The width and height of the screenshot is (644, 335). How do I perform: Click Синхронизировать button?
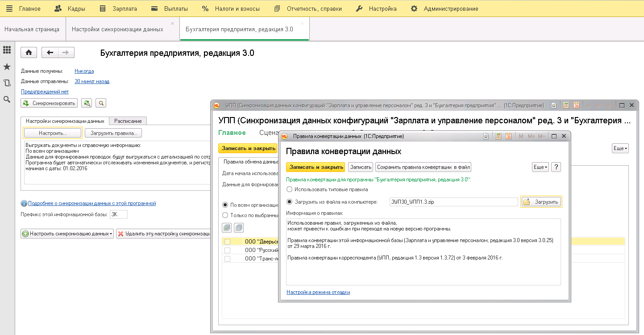(x=49, y=103)
